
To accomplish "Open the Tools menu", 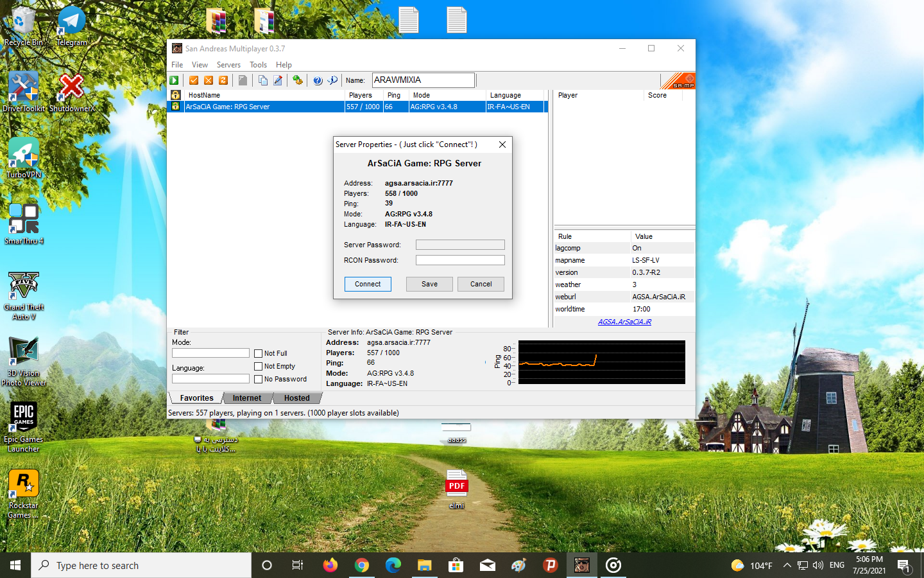I will click(x=258, y=65).
